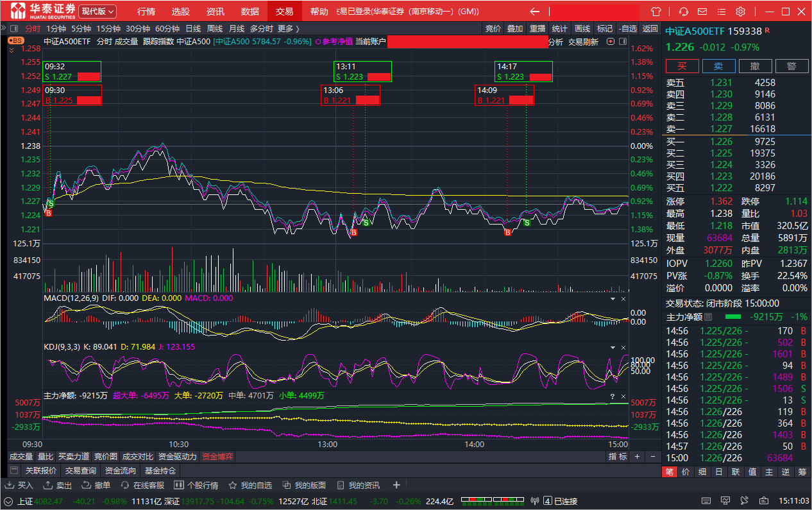Click the 主力净额 detail list icon

[x=708, y=317]
